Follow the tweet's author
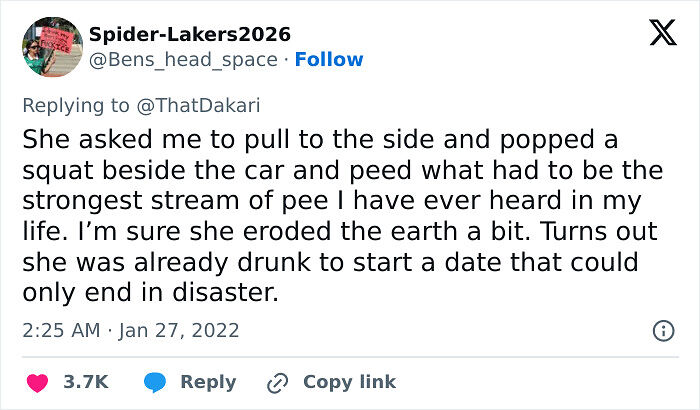Image resolution: width=700 pixels, height=410 pixels. click(329, 60)
